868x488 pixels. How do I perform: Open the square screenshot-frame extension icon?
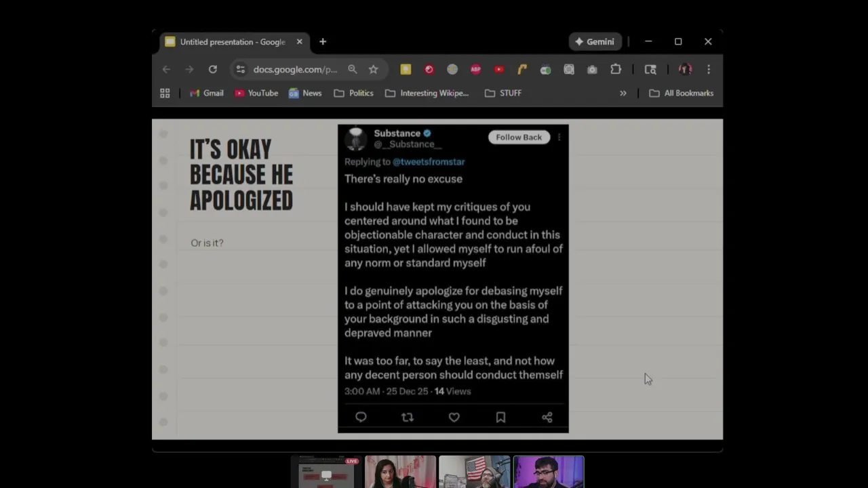(x=569, y=69)
